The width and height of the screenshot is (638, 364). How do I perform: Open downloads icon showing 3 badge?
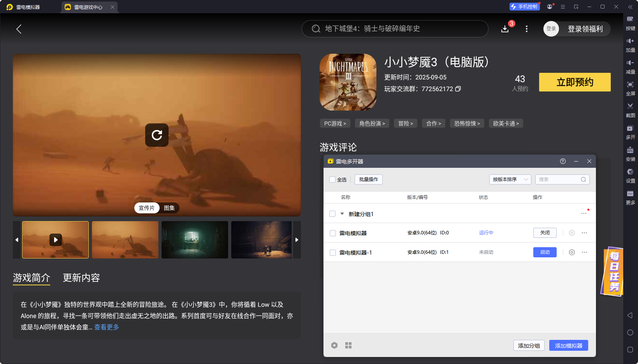[x=505, y=28]
